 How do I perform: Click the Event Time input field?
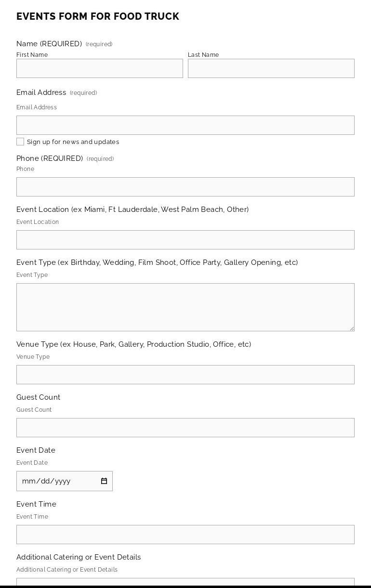click(x=185, y=535)
